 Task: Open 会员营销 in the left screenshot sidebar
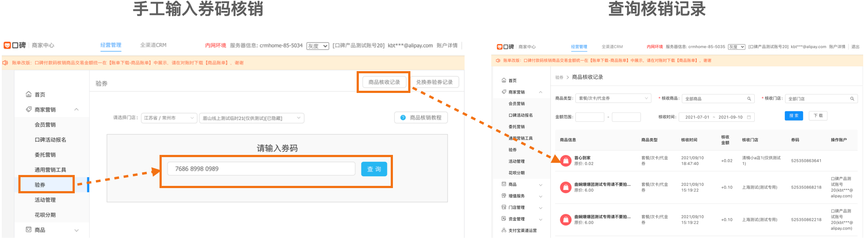[45, 125]
